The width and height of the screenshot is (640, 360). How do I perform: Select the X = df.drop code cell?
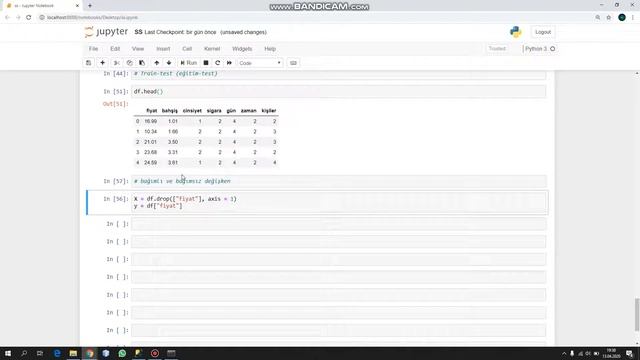point(339,202)
